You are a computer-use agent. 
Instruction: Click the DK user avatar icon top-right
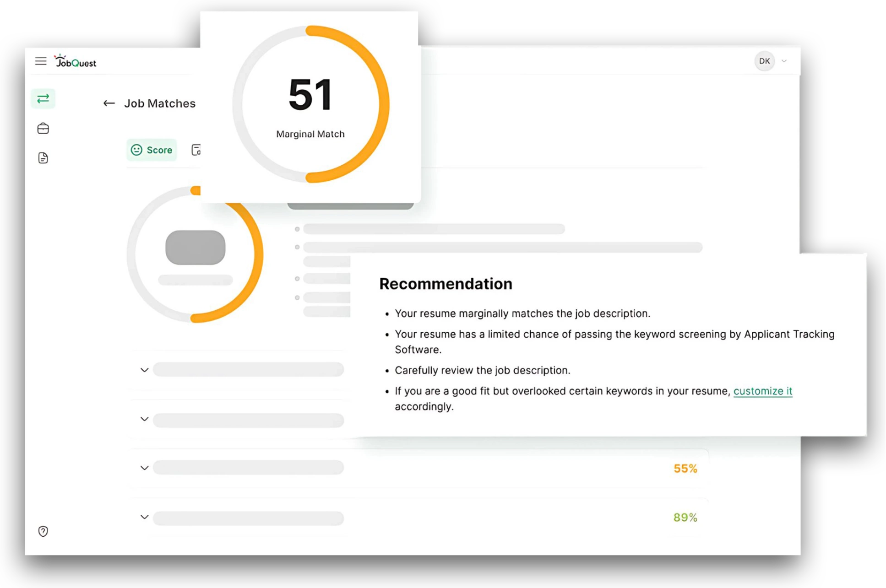[765, 61]
